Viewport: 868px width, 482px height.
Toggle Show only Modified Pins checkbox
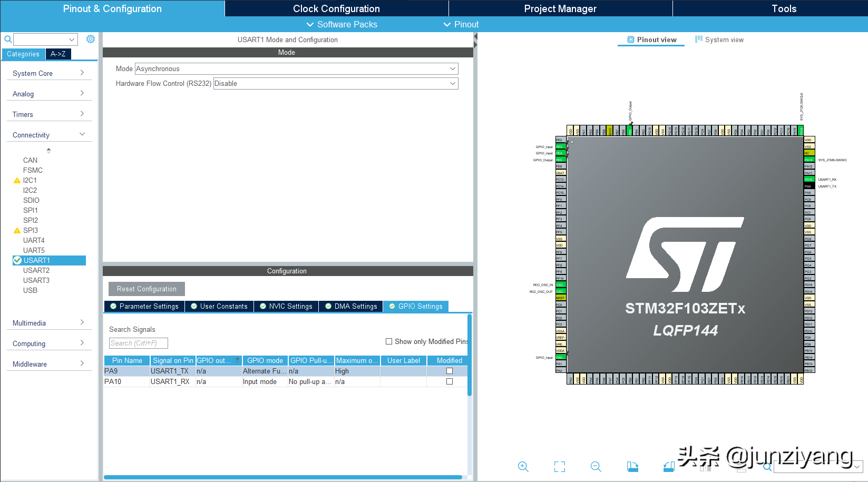point(389,341)
